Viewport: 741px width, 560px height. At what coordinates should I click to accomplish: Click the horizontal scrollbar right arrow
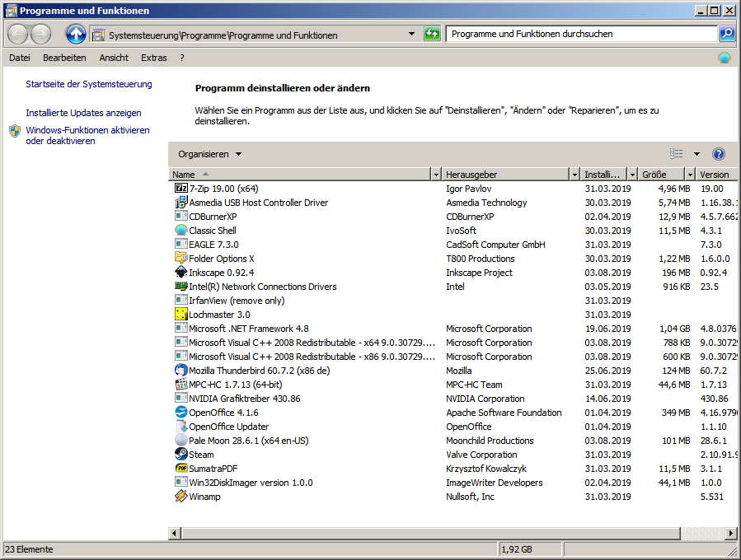731,533
